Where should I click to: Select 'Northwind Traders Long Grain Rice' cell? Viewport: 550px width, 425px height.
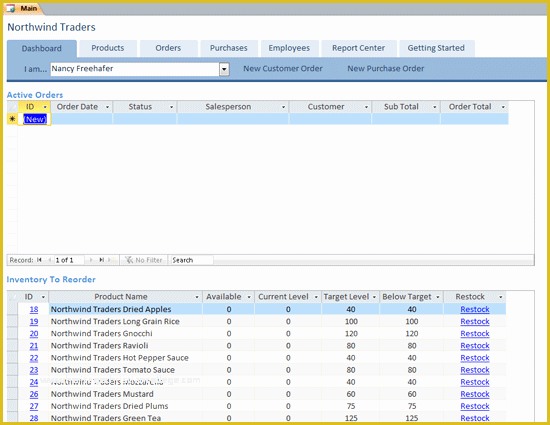click(126, 322)
